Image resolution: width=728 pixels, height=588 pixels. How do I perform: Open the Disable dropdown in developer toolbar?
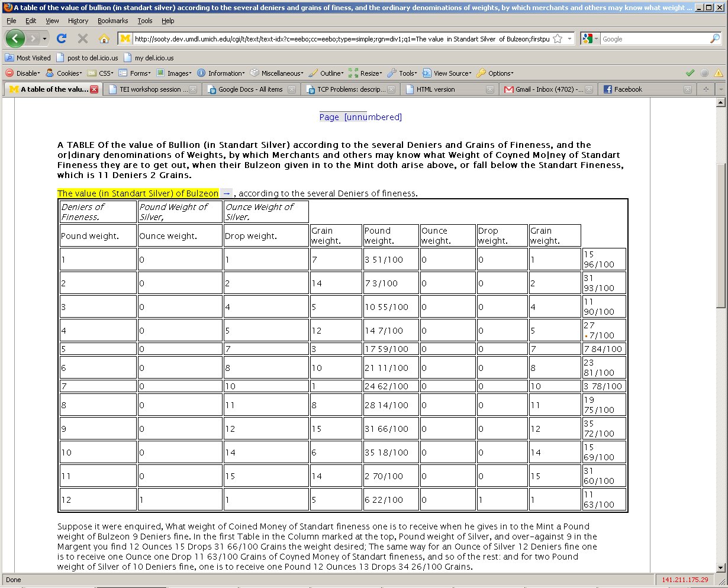pyautogui.click(x=22, y=73)
